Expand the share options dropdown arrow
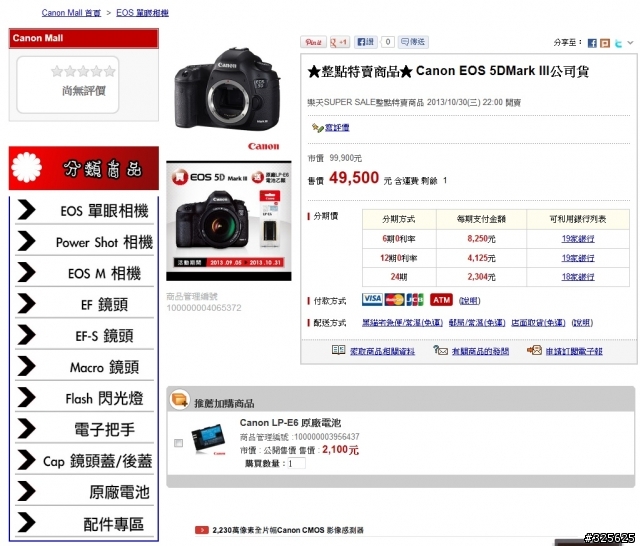This screenshot has height=546, width=640. [x=631, y=42]
